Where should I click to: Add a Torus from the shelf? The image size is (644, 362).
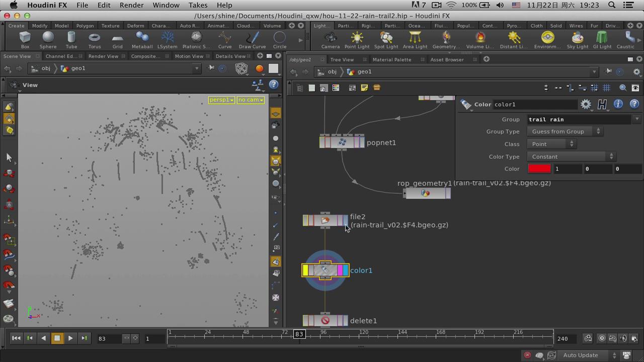click(x=95, y=39)
